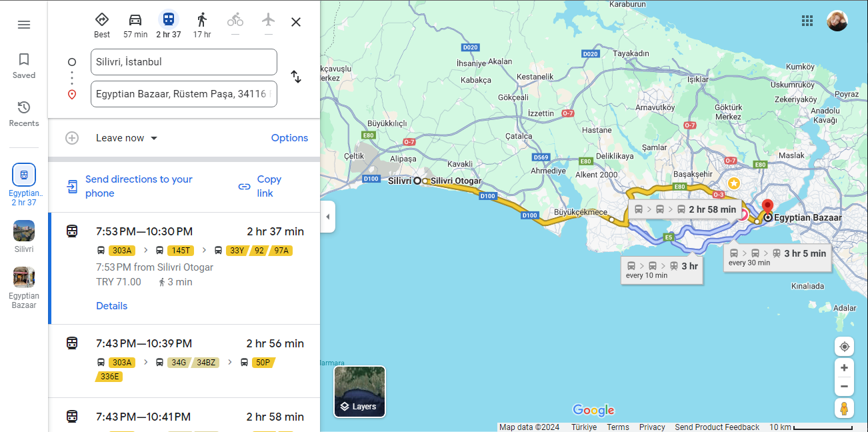
Task: Open Send Product Feedback link
Action: (x=717, y=427)
